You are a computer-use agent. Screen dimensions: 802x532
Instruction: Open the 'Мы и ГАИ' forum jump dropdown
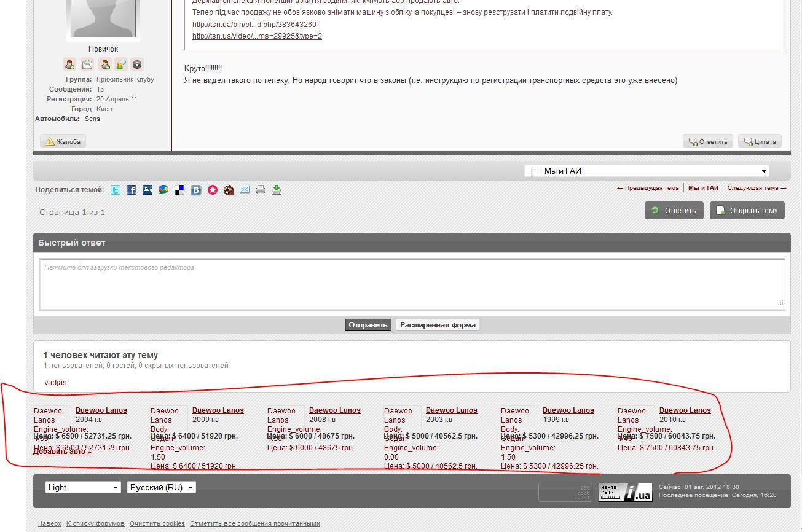tap(647, 171)
